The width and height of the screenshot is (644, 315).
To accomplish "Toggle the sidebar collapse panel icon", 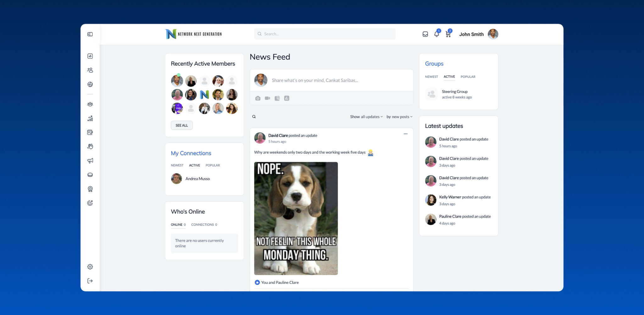I will (x=90, y=34).
